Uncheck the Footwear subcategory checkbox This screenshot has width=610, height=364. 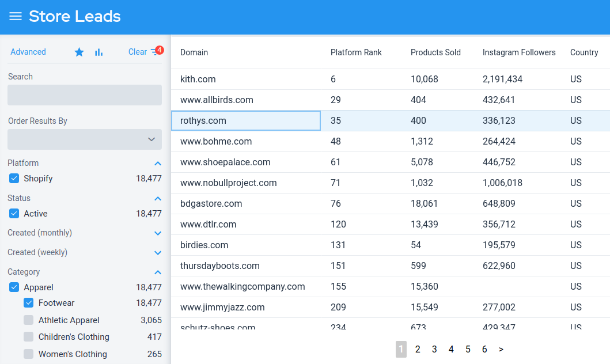(x=28, y=303)
